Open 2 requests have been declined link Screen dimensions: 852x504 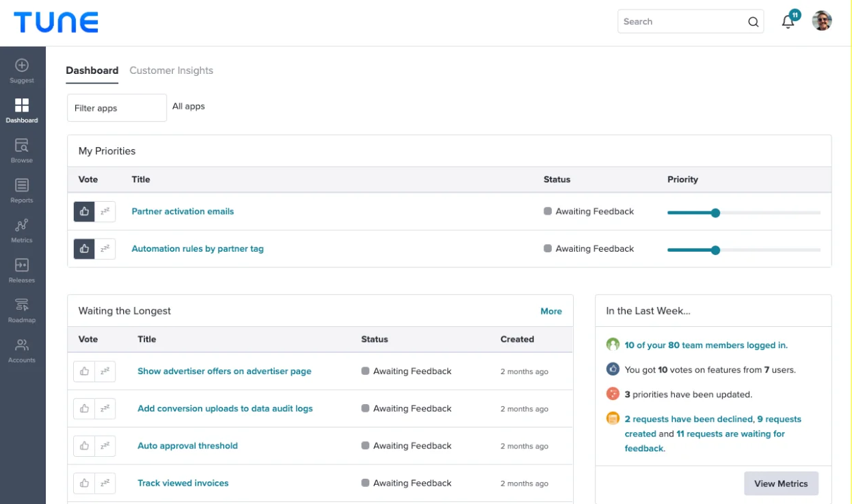coord(689,419)
